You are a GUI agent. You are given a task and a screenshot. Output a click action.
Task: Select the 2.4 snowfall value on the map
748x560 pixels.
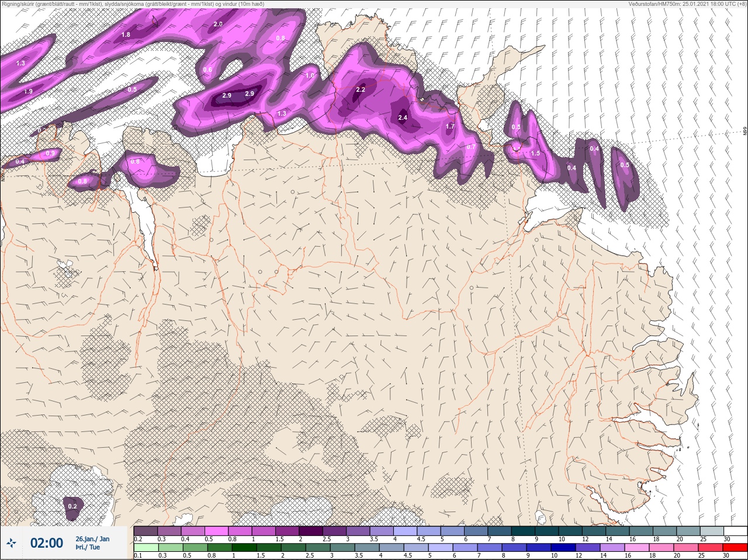pyautogui.click(x=402, y=117)
